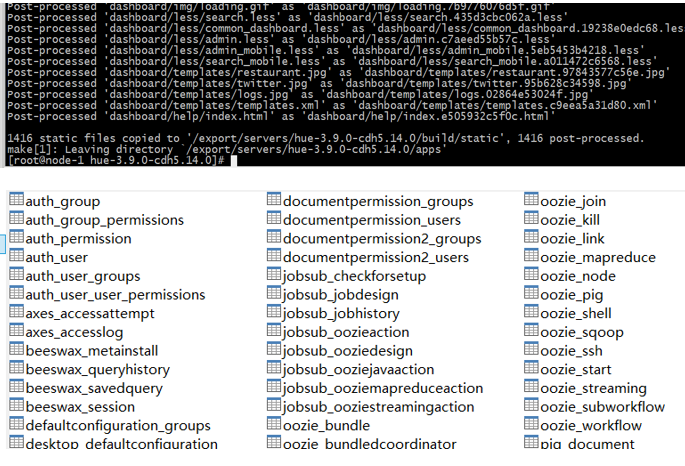Click the table icon beside auth_group
Image resolution: width=685 pixels, height=466 pixels.
(17, 199)
